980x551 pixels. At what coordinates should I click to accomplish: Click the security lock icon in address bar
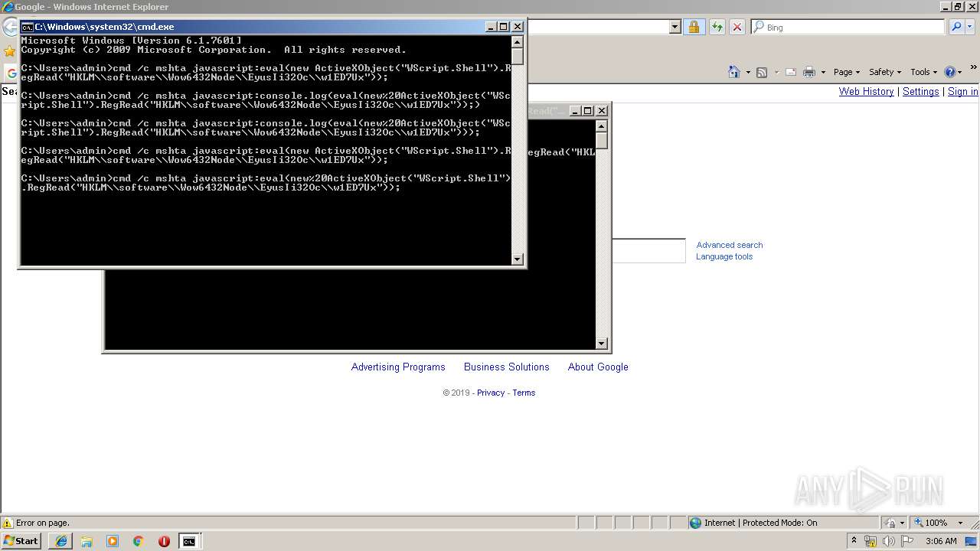click(694, 27)
